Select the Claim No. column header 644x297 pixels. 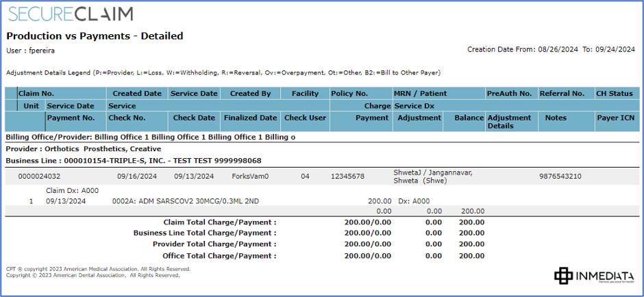pyautogui.click(x=36, y=94)
